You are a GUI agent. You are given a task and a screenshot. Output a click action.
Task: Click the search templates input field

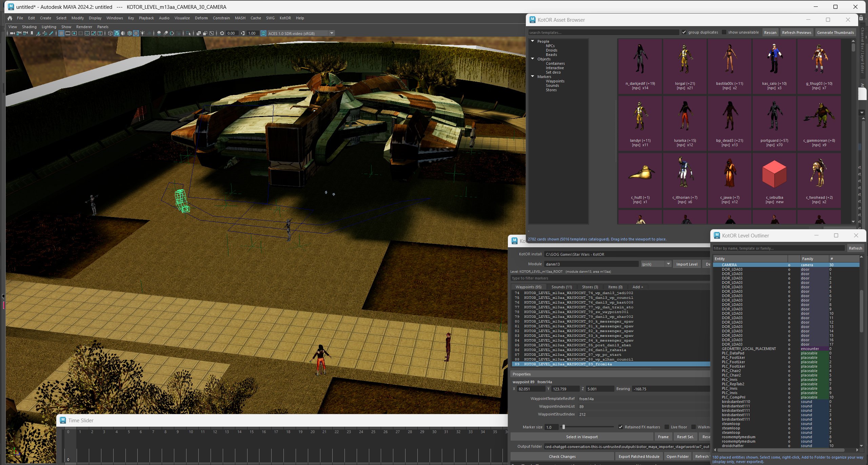604,33
